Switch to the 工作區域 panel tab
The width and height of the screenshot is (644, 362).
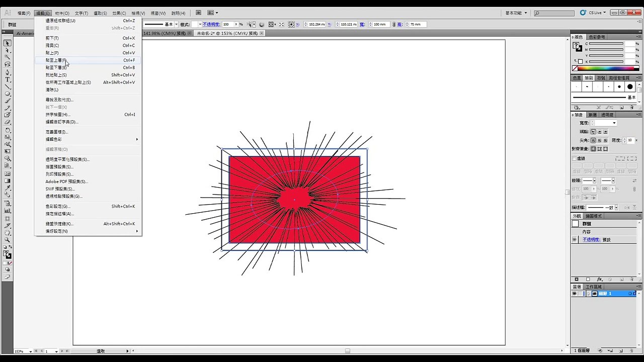coord(594,287)
